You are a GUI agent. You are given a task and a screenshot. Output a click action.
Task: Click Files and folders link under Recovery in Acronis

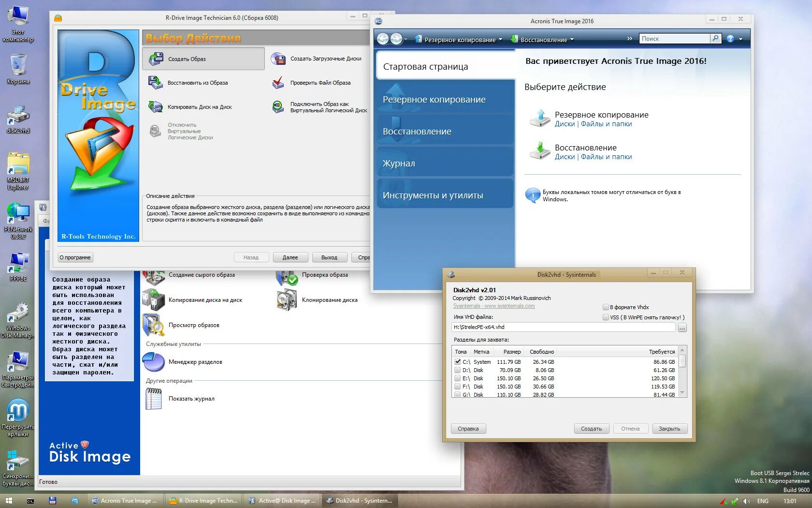click(606, 157)
